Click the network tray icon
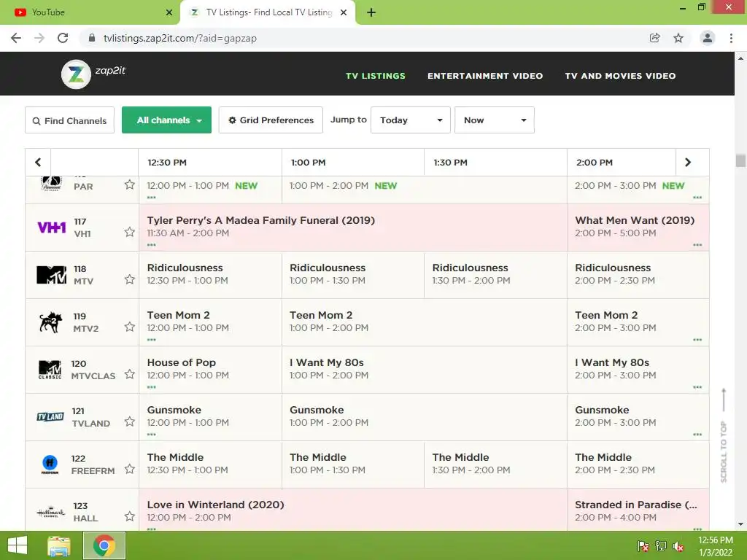The image size is (747, 560). [661, 546]
